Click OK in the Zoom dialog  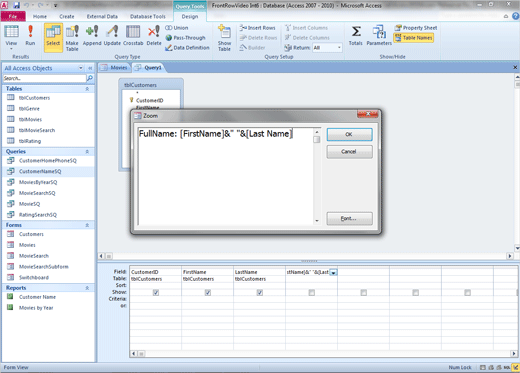pyautogui.click(x=349, y=134)
